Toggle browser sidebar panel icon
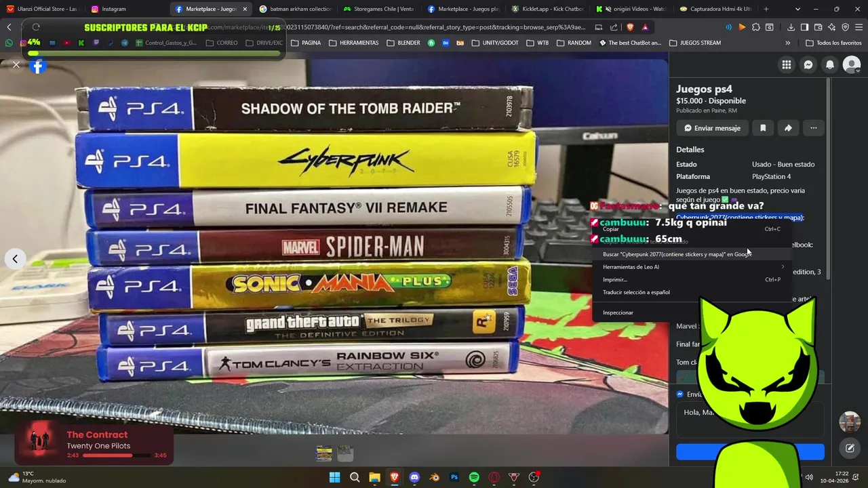868x488 pixels. [804, 27]
